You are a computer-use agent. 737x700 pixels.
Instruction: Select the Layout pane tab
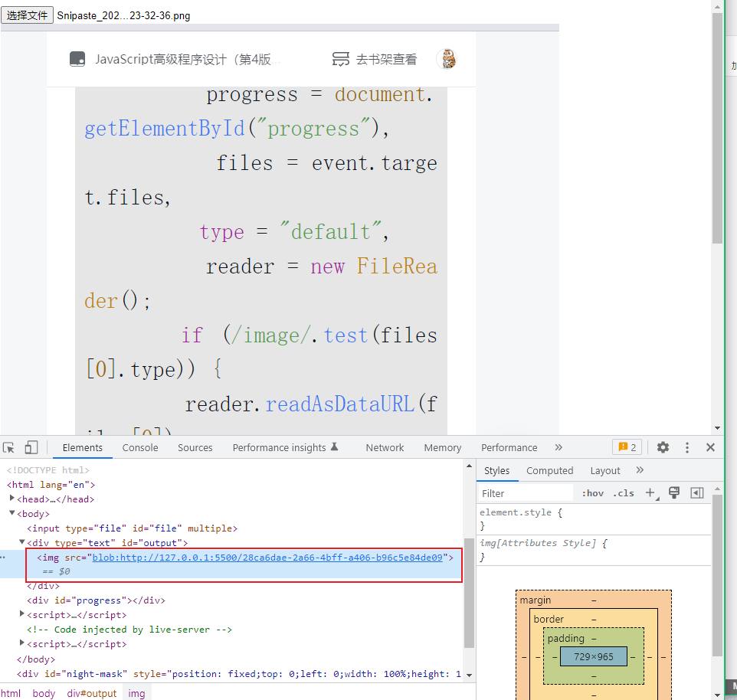point(605,471)
